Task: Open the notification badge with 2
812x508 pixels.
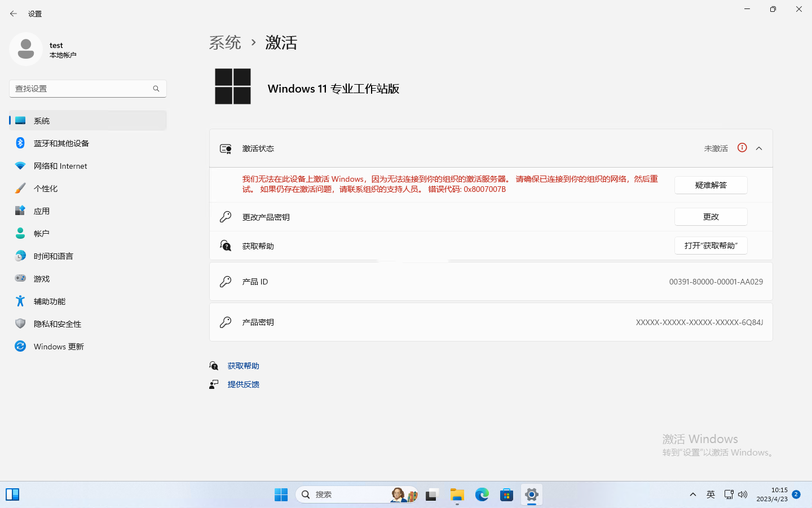Action: pyautogui.click(x=796, y=494)
